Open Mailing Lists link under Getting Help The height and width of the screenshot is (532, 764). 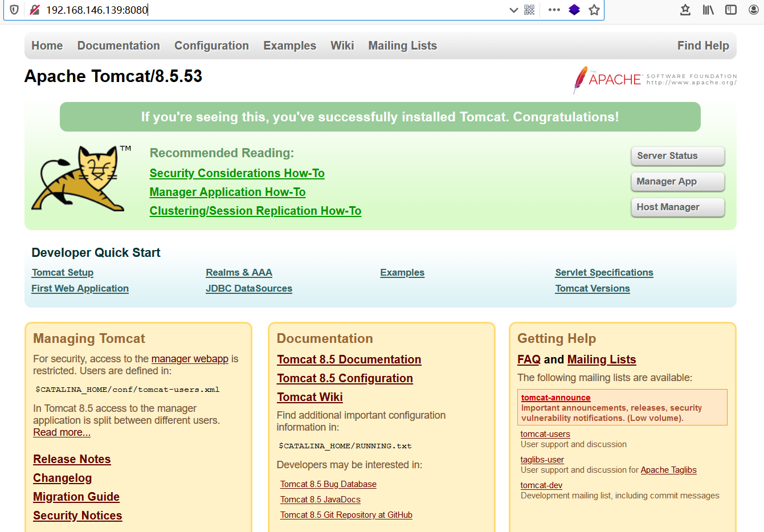pos(602,359)
